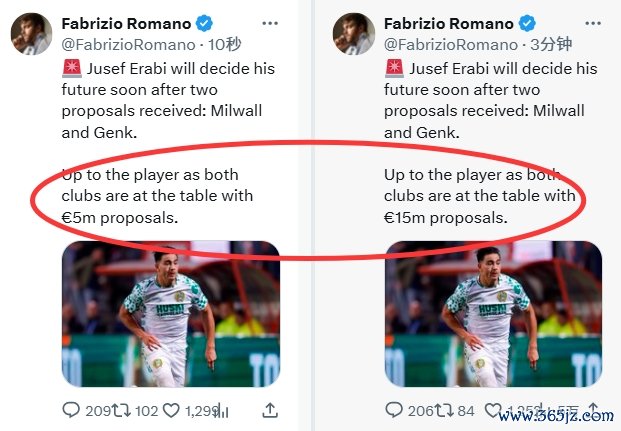This screenshot has width=621, height=431.
Task: Open player photo in right tweet
Action: (493, 314)
